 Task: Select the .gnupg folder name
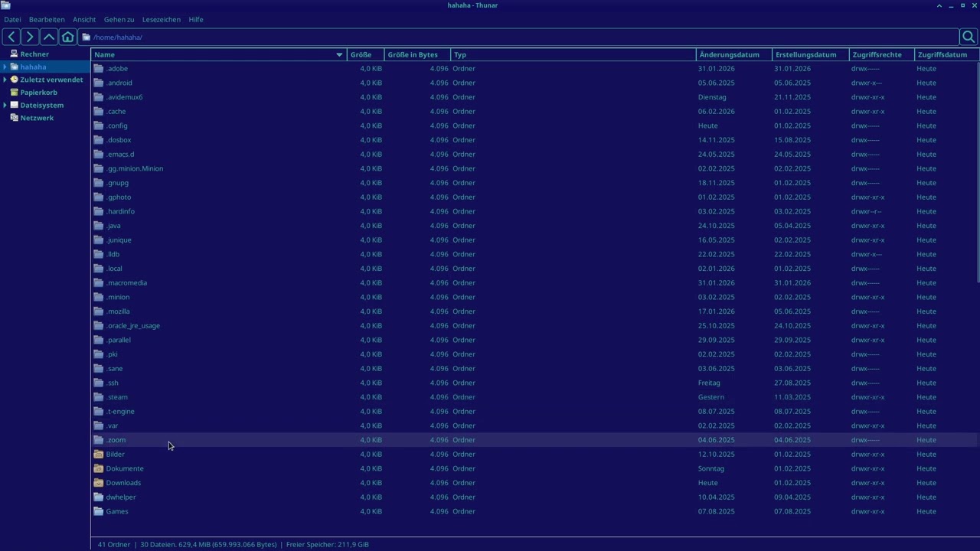117,183
